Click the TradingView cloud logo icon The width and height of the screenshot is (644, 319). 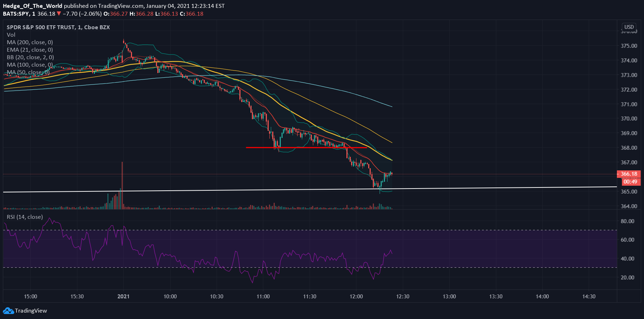tap(8, 311)
